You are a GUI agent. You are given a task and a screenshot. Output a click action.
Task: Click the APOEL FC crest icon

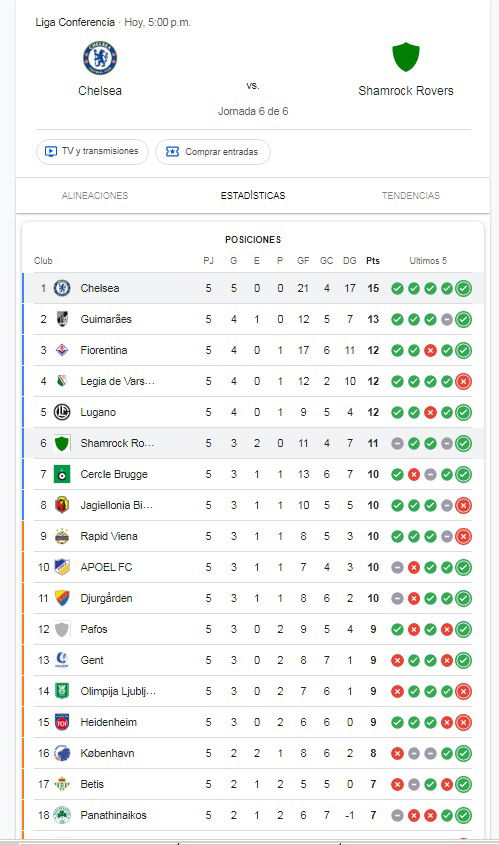pyautogui.click(x=63, y=567)
